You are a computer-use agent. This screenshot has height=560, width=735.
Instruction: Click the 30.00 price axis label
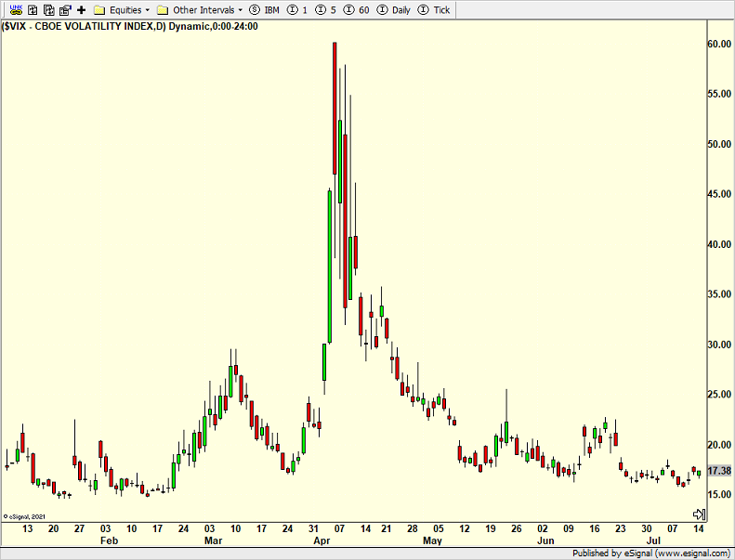(719, 345)
